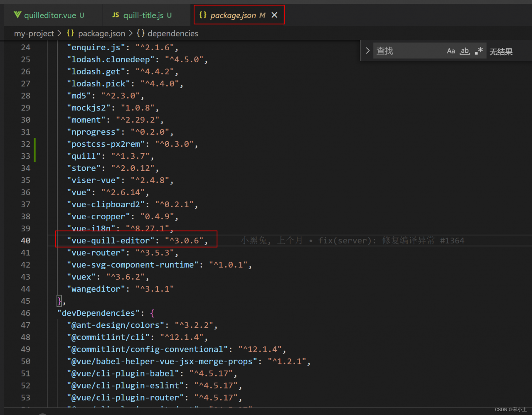The height and width of the screenshot is (415, 532).
Task: Click dependencies in the breadcrumb
Action: coord(173,34)
